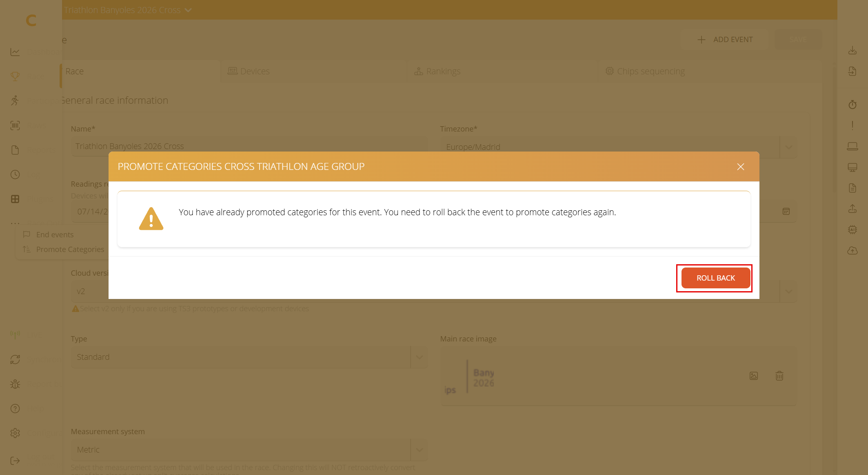Click the AI chip icon in right toolbar
Image resolution: width=868 pixels, height=475 pixels.
click(x=852, y=230)
